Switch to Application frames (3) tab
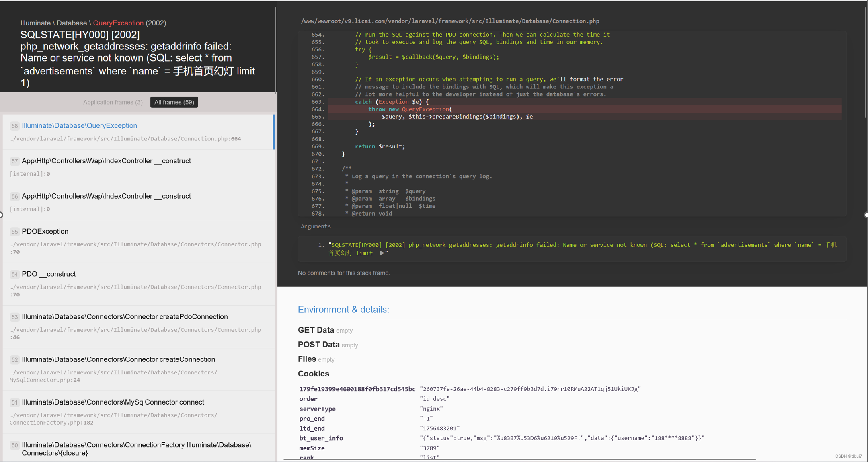This screenshot has height=462, width=868. coord(113,102)
